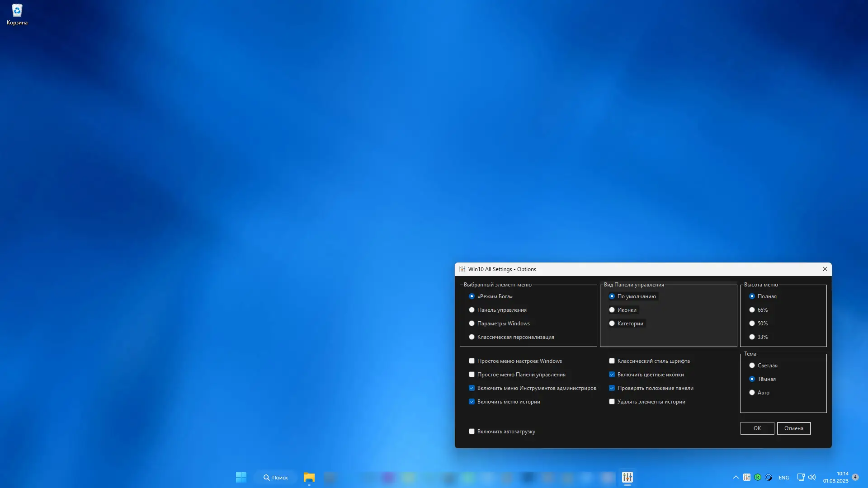
Task: Enable 'Включить автозагрузку' checkbox
Action: coord(472,432)
